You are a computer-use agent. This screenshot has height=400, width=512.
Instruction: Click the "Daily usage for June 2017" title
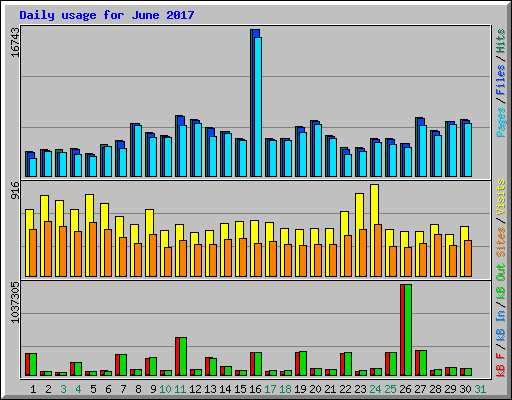(107, 15)
